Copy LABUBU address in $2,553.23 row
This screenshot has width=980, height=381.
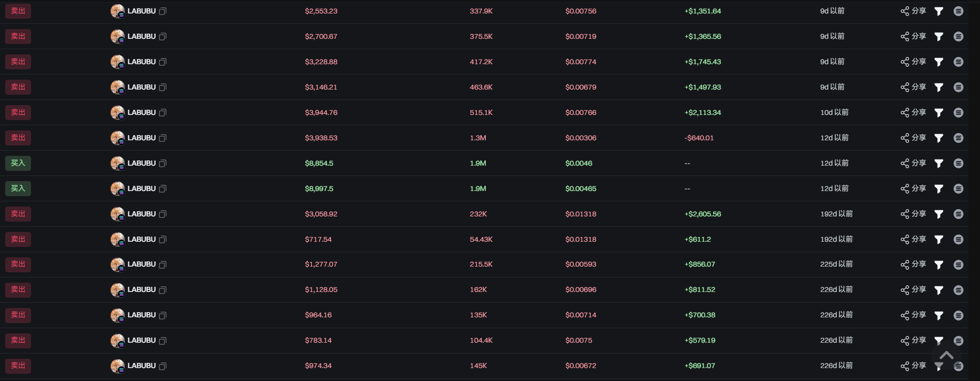(x=162, y=11)
